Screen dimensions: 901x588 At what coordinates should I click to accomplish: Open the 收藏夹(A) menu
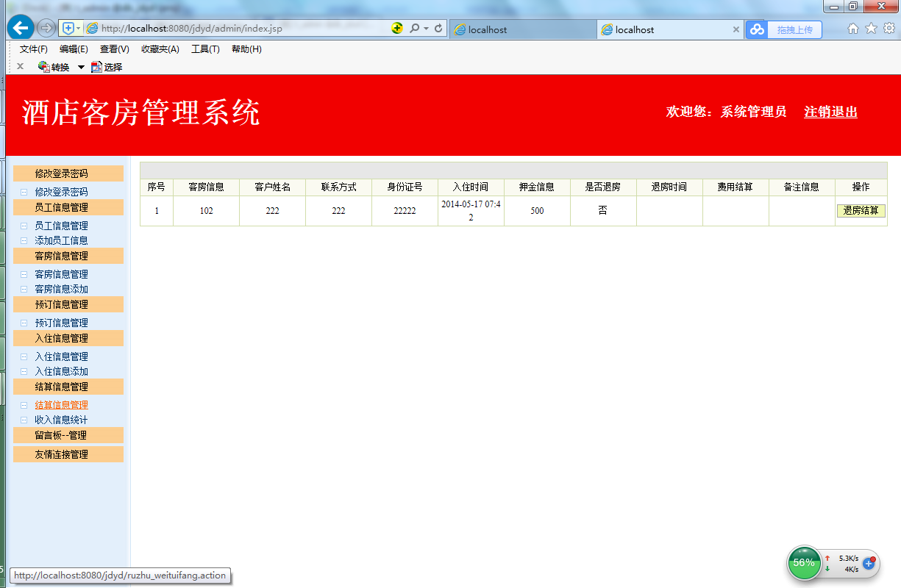coord(160,49)
